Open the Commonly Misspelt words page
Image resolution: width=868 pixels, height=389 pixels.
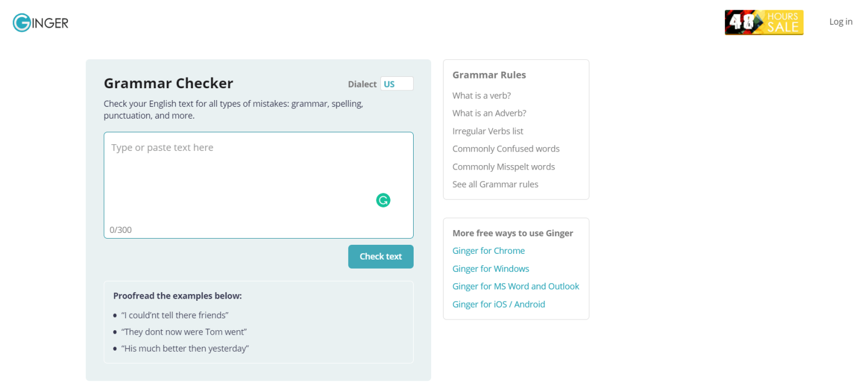(x=504, y=167)
